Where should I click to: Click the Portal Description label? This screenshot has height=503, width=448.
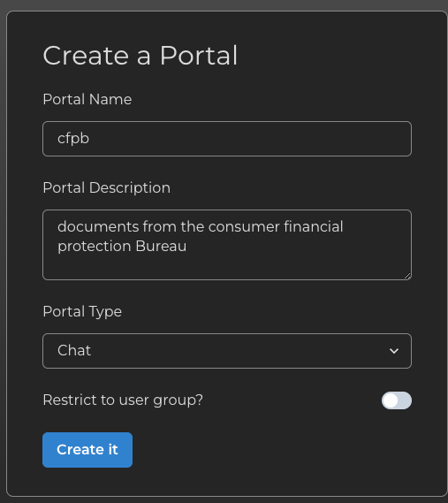click(106, 187)
